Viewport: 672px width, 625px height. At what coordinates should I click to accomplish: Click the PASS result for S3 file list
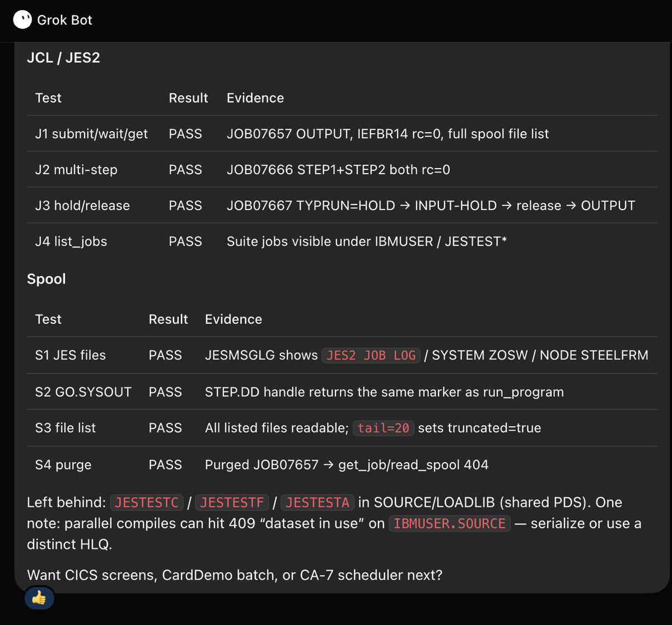tap(165, 428)
